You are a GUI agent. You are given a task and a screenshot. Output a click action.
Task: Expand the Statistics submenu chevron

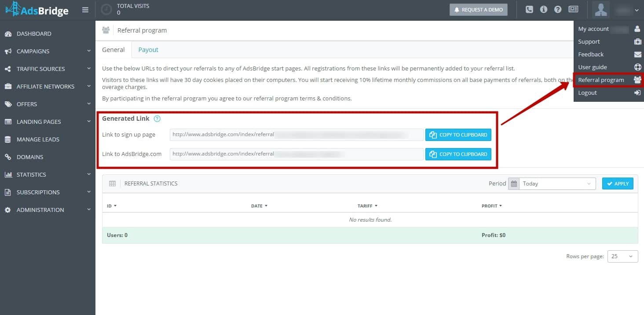pos(89,174)
